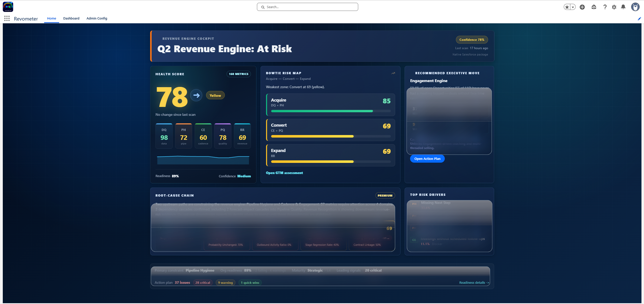
Task: Switch to the Home tab
Action: pos(52,18)
